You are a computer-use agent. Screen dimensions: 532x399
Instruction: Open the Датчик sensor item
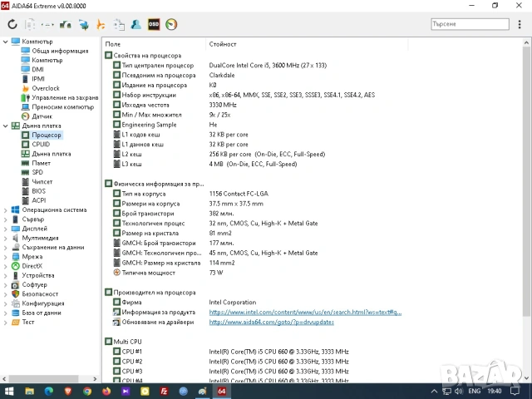(x=42, y=116)
